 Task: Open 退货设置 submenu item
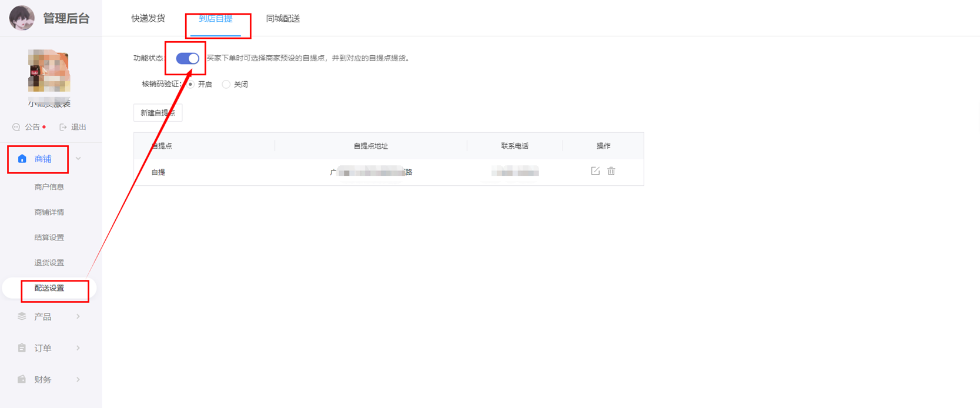click(49, 263)
